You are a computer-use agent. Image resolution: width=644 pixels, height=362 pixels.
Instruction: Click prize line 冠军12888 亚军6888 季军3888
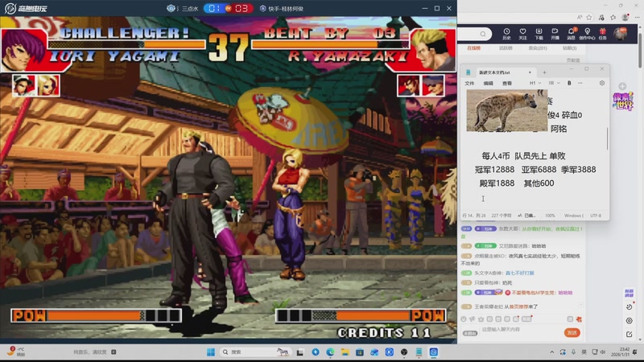coord(535,170)
